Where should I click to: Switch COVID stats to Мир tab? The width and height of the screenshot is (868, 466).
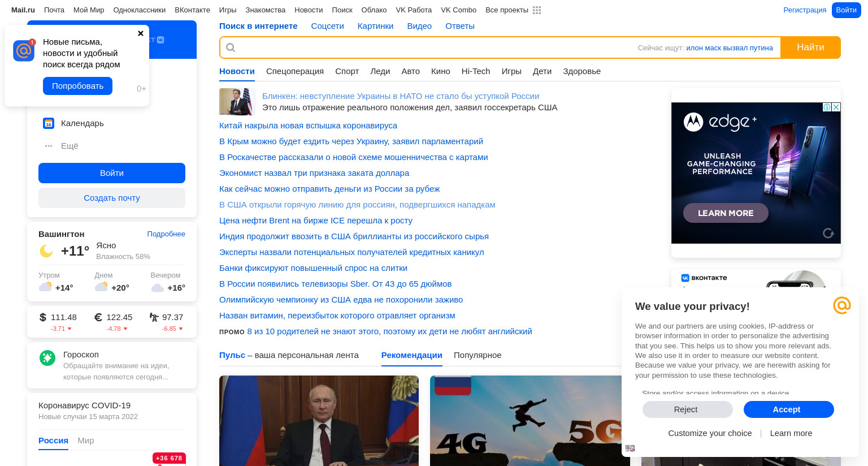pos(86,441)
